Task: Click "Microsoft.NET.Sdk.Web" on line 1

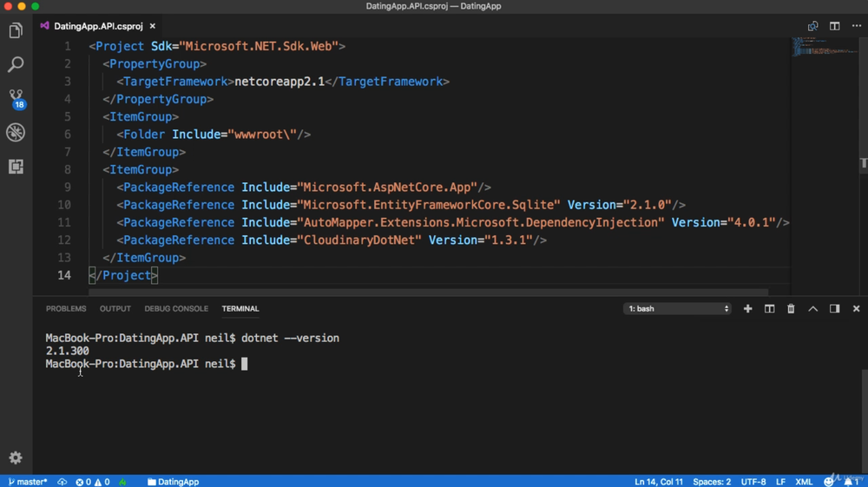Action: (x=259, y=47)
